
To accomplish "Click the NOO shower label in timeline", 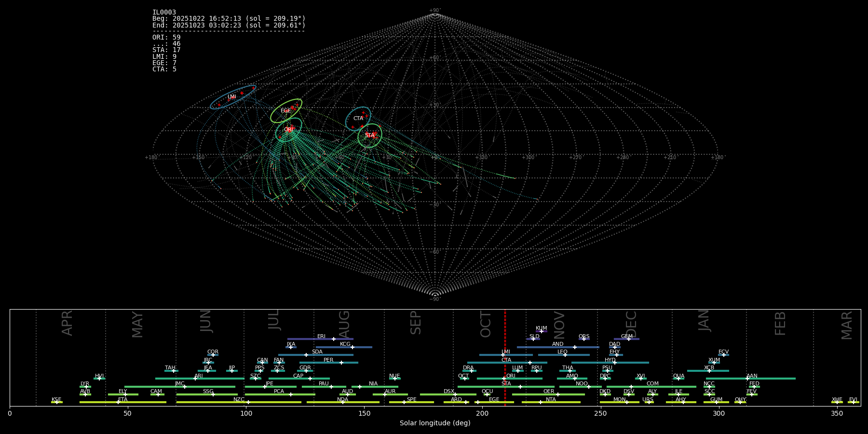I will point(582,384).
